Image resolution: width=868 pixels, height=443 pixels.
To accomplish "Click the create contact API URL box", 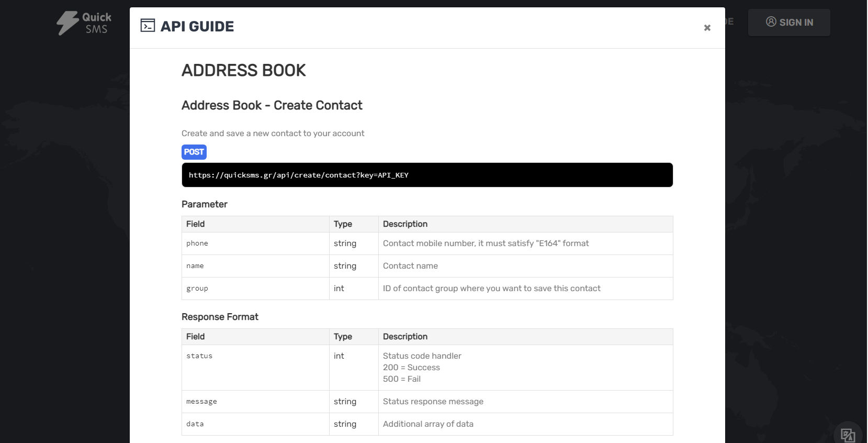I will pyautogui.click(x=427, y=175).
